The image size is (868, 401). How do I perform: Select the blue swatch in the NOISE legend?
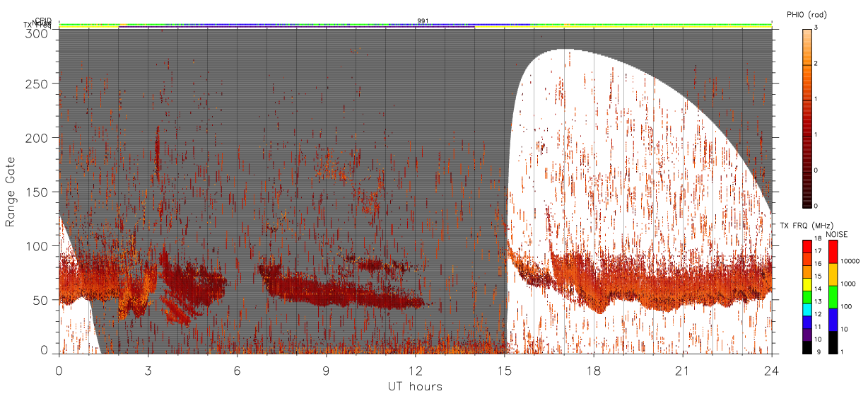833,320
